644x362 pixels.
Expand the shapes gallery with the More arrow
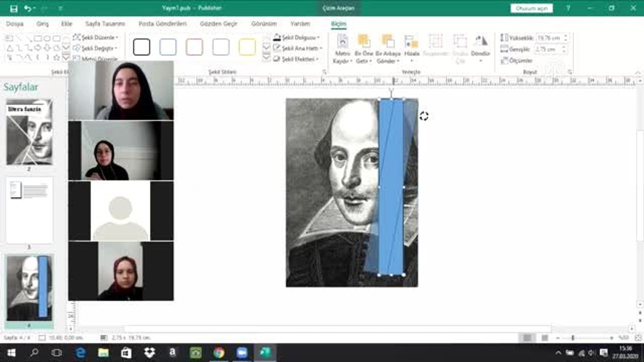[x=66, y=57]
